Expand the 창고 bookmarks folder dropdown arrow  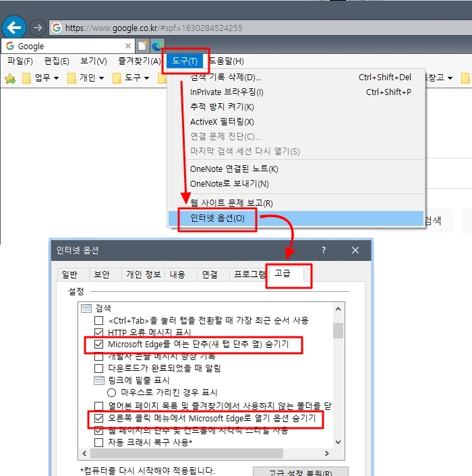coord(450,78)
